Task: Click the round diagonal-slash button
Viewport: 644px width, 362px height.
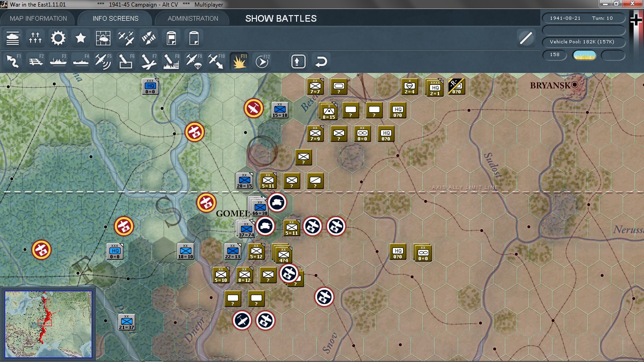Action: click(526, 38)
